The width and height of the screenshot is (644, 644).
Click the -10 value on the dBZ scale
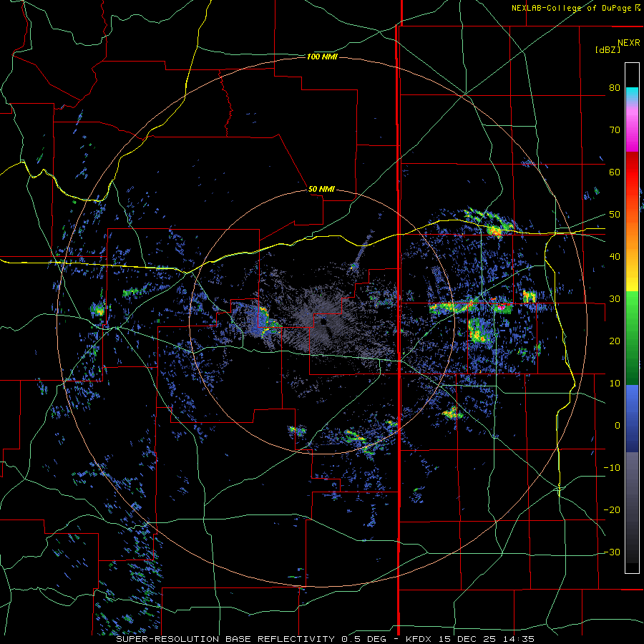[x=612, y=468]
